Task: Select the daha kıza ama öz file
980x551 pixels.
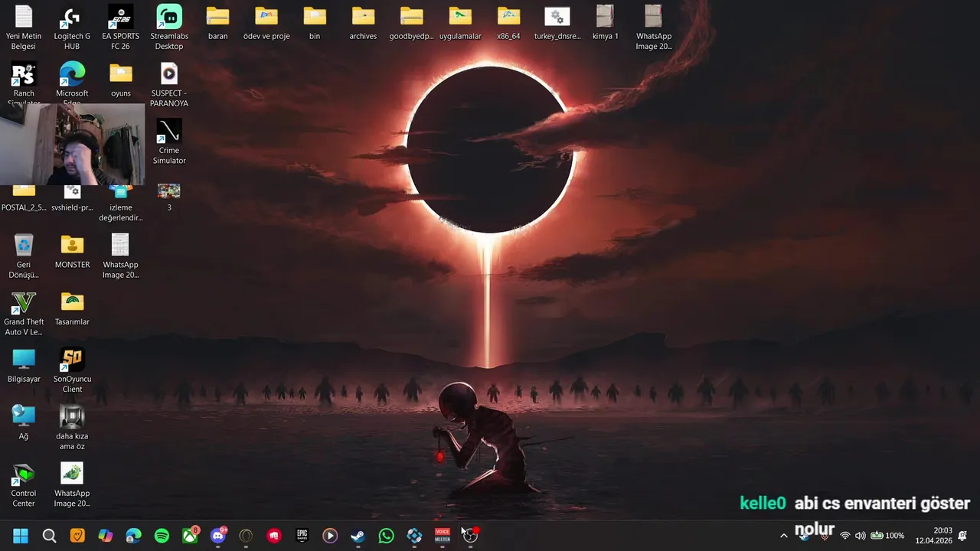Action: point(72,428)
